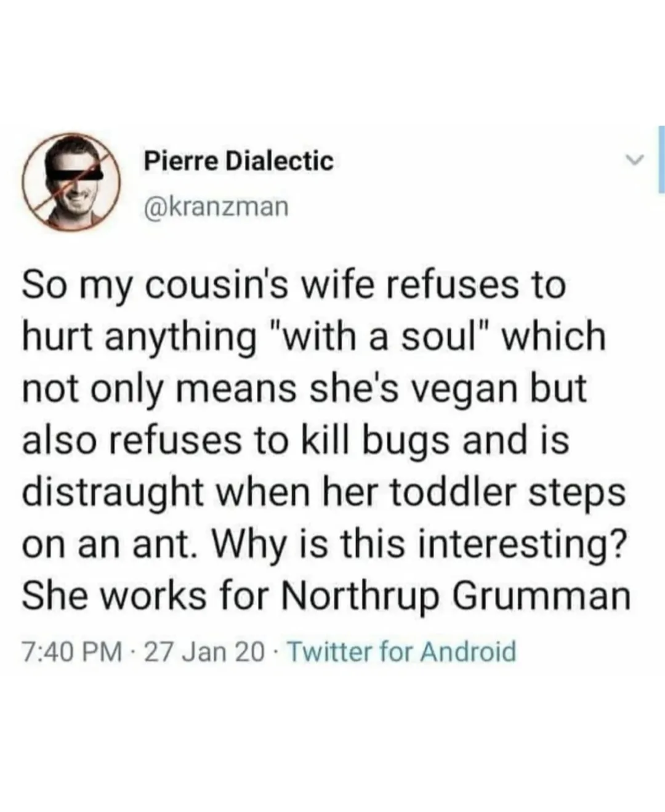Click the word "Android" in the footer
665x812 pixels.
point(468,651)
